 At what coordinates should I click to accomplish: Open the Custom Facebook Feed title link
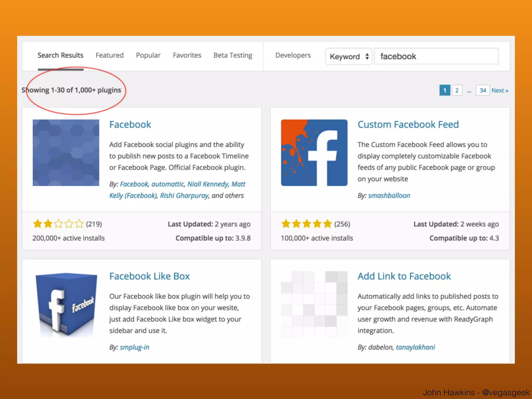(408, 124)
